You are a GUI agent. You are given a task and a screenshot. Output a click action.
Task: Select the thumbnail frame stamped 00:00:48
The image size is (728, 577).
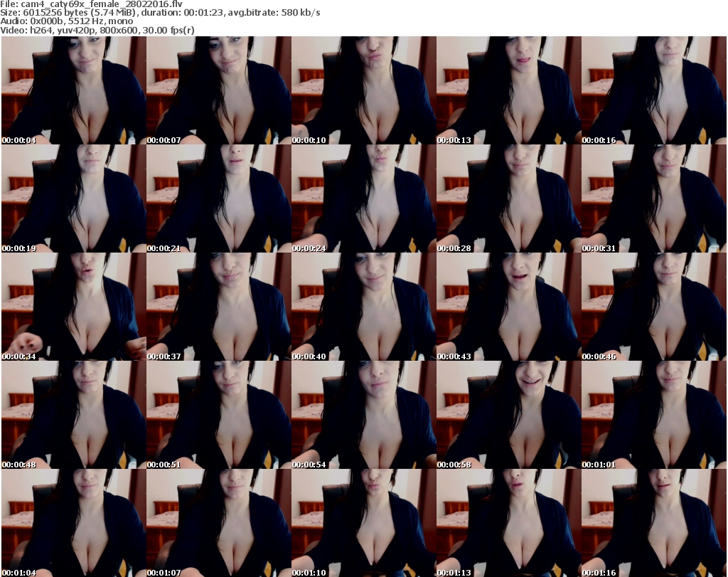74,415
